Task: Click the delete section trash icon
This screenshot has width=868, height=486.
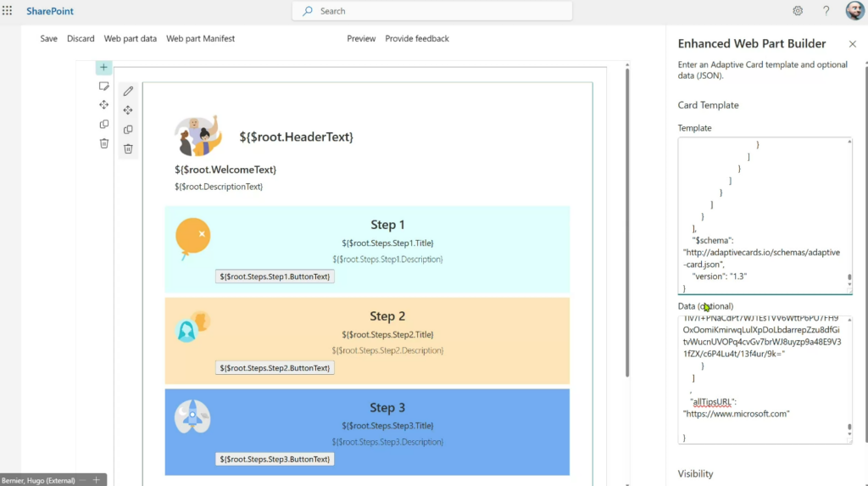Action: click(104, 143)
